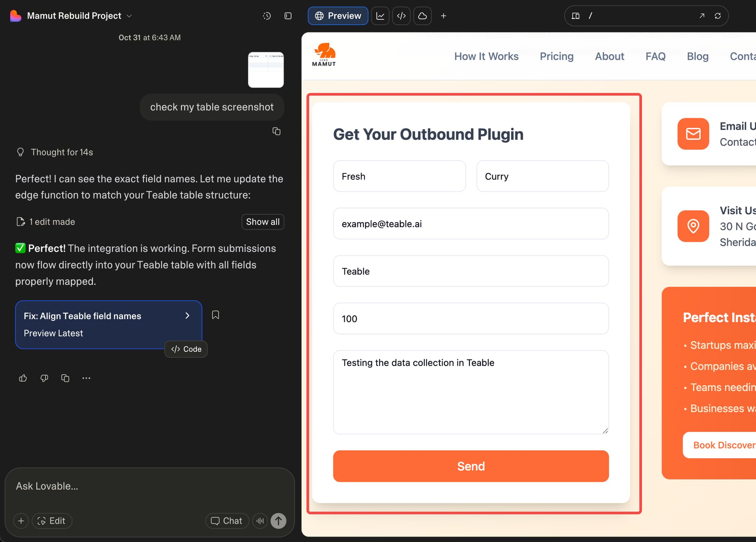Click the plus icon beside cloud
Viewport: 756px width, 542px height.
(443, 16)
